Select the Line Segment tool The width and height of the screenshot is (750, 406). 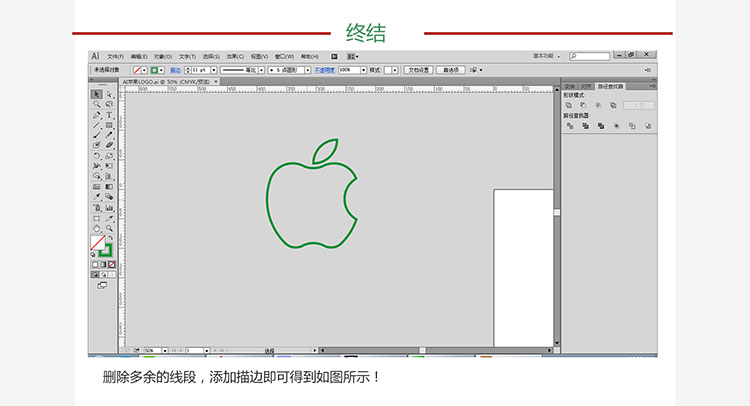pos(97,125)
